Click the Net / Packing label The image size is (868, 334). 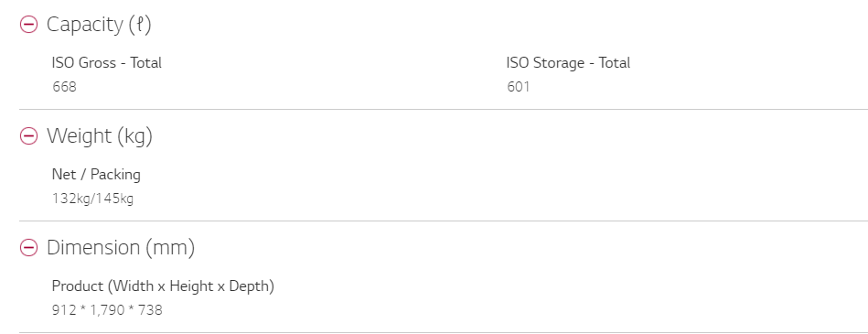point(96,175)
